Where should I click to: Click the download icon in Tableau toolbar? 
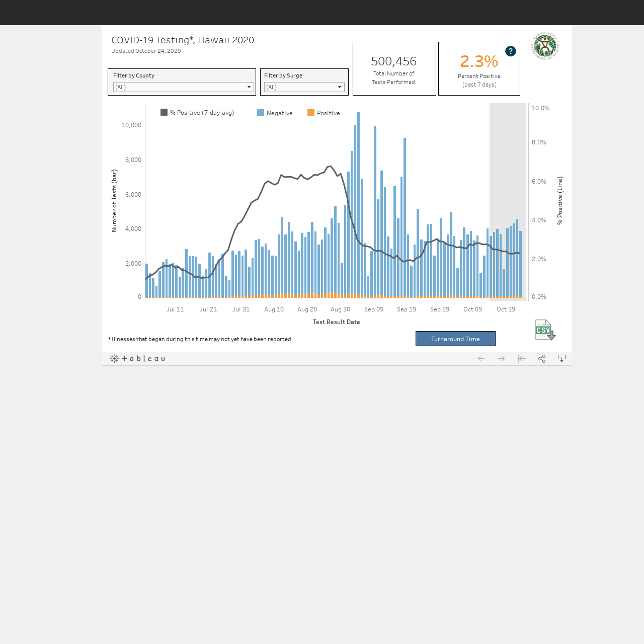tap(562, 359)
